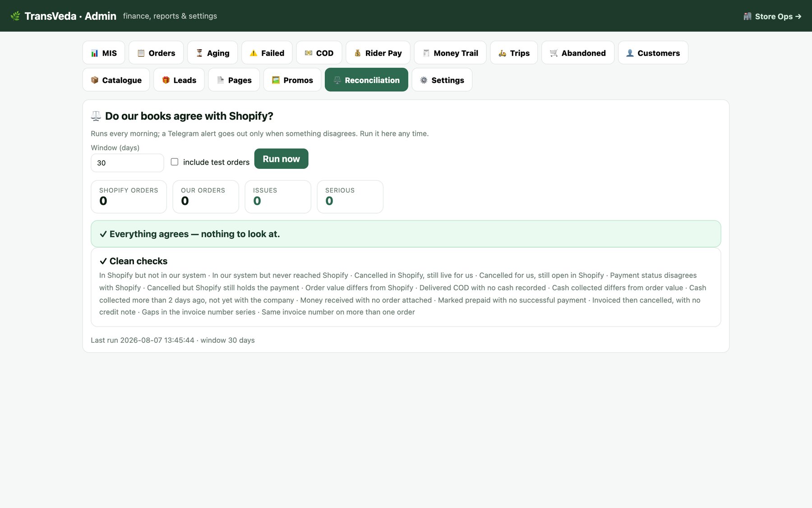Viewport: 812px width, 508px height.
Task: Click the "Everything agrees — nothing to look at." banner
Action: point(406,234)
